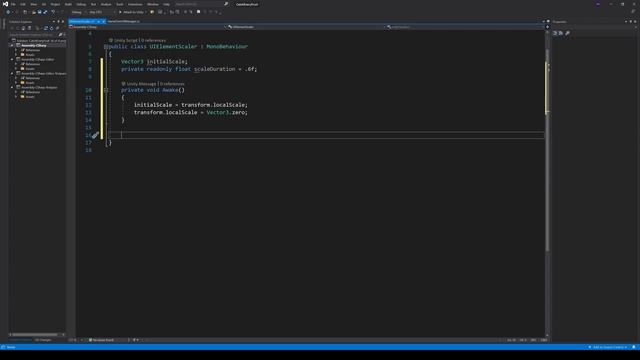Close the UIElementScaler.cs tab
This screenshot has width=640, height=360.
104,21
